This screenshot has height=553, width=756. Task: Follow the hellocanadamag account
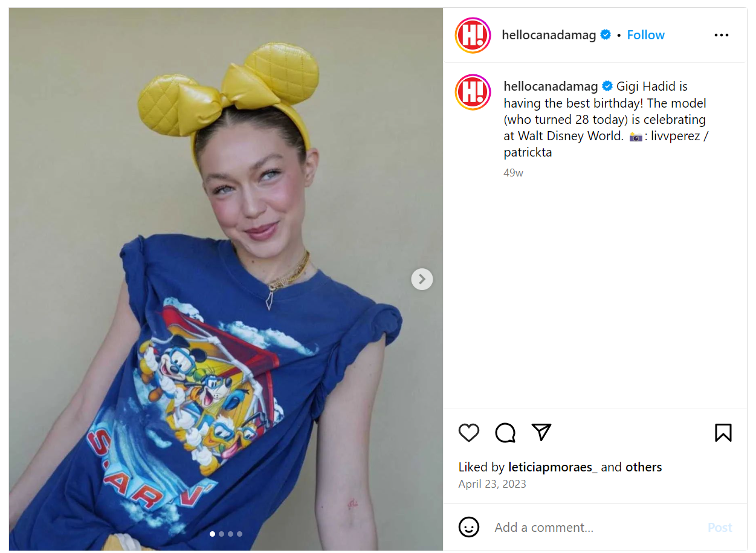click(645, 35)
